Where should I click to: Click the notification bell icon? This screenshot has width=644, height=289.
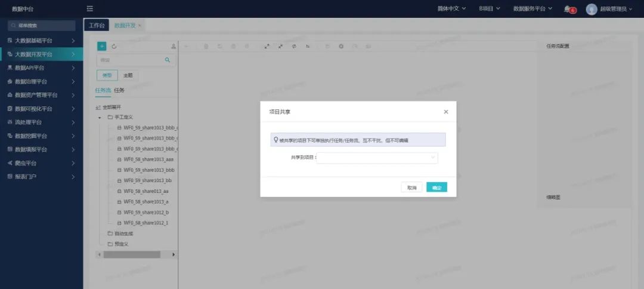[567, 9]
